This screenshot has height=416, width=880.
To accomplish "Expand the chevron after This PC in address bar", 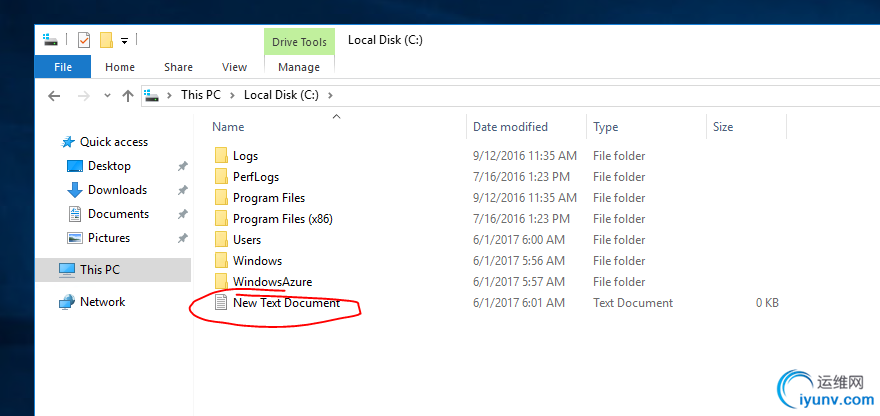I will [232, 95].
